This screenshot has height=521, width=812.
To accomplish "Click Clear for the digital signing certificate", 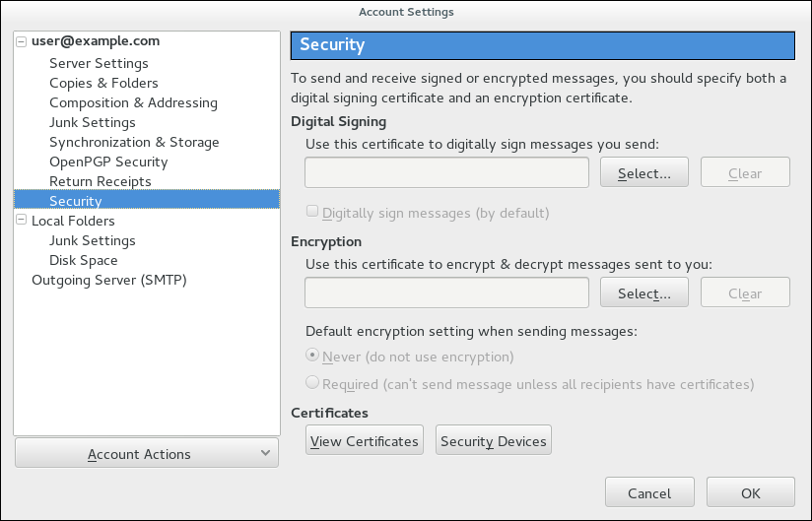I will 745,172.
